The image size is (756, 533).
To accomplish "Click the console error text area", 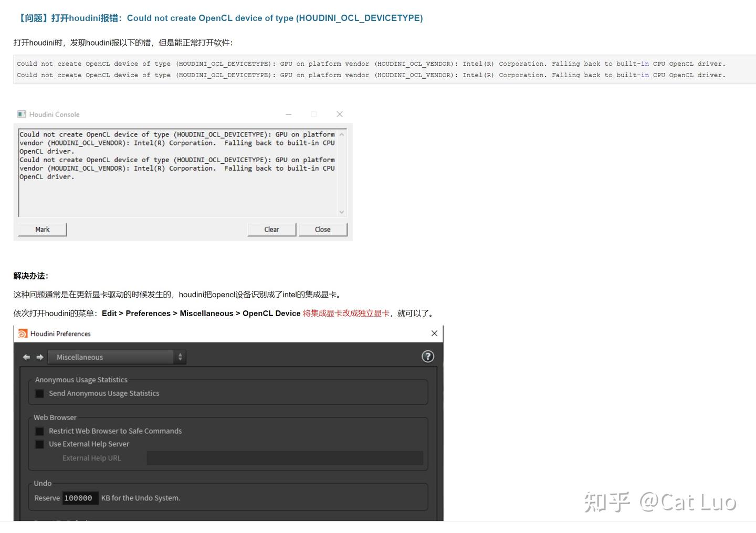I will coord(177,173).
